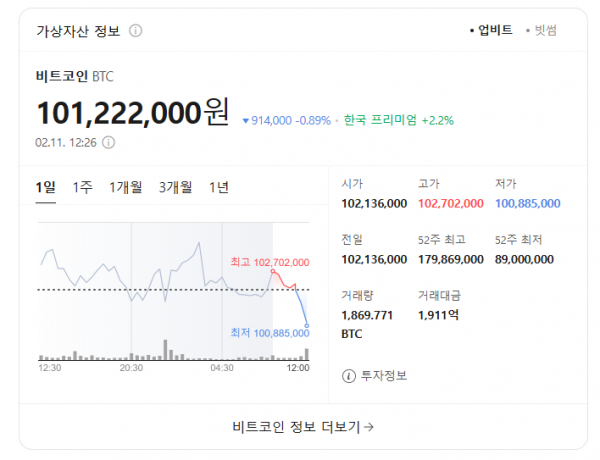
Task: Switch chart to 1주 period
Action: pyautogui.click(x=83, y=187)
